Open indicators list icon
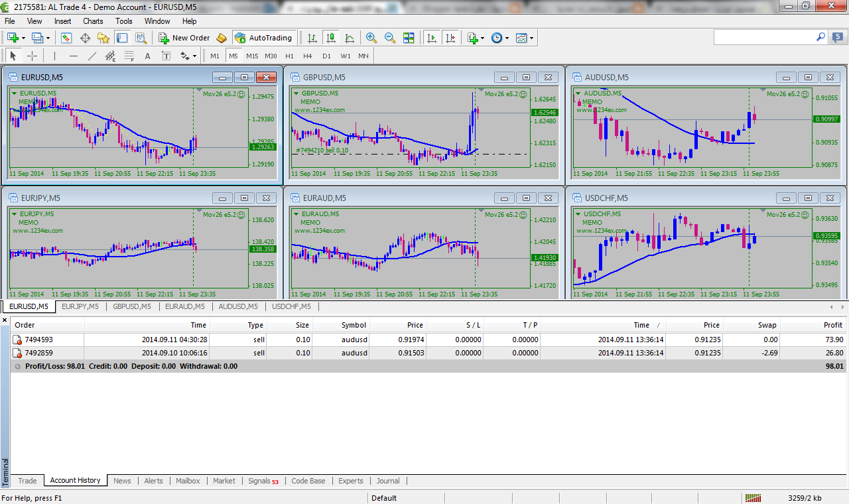The width and height of the screenshot is (849, 504). [x=472, y=38]
